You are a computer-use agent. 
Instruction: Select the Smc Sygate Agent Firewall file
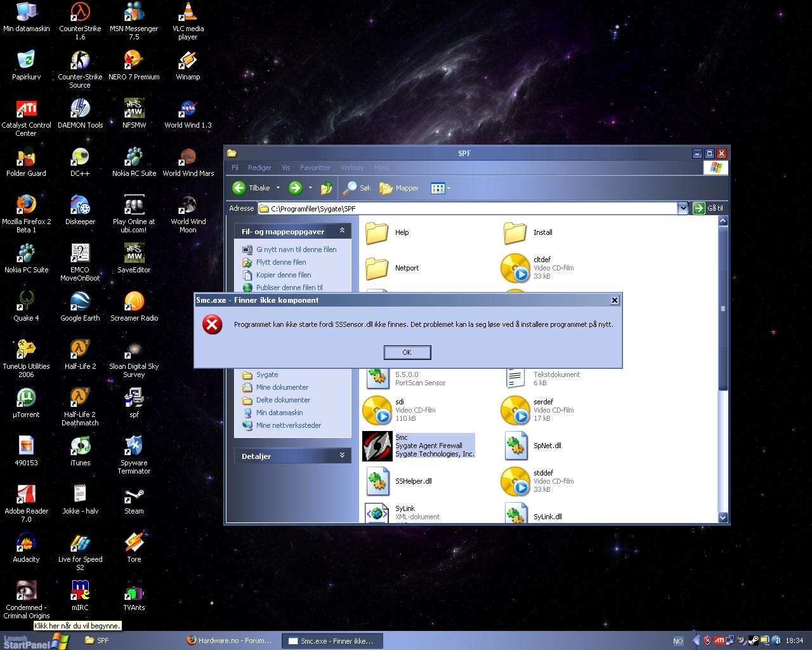[x=419, y=446]
